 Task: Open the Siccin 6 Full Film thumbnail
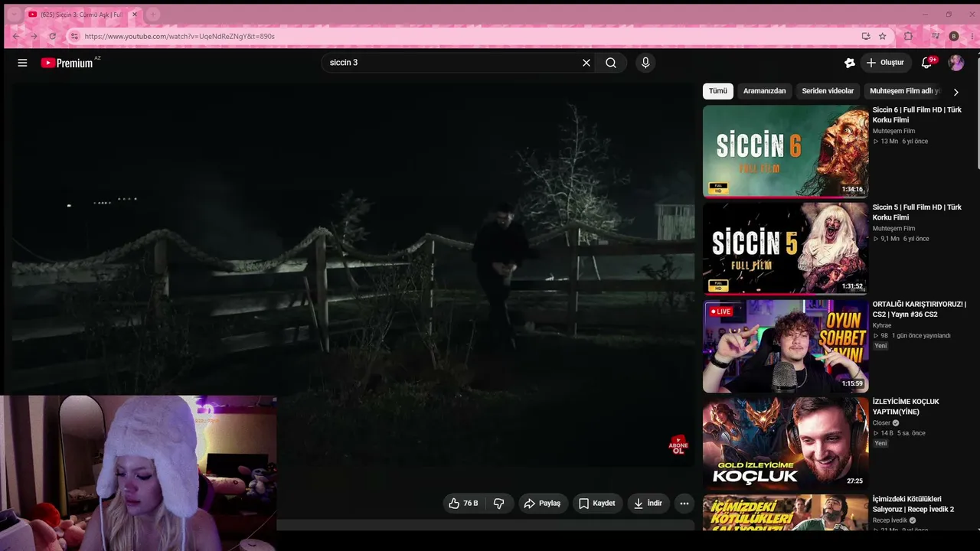point(786,151)
